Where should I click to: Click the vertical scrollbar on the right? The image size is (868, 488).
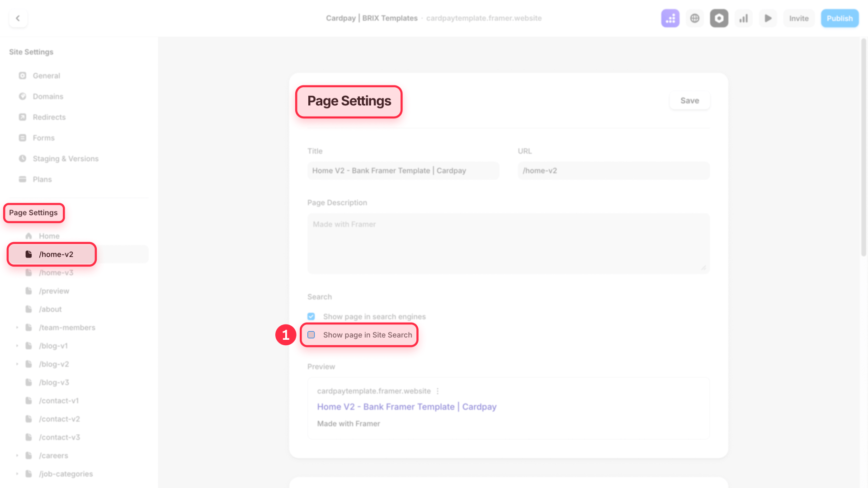(x=863, y=147)
